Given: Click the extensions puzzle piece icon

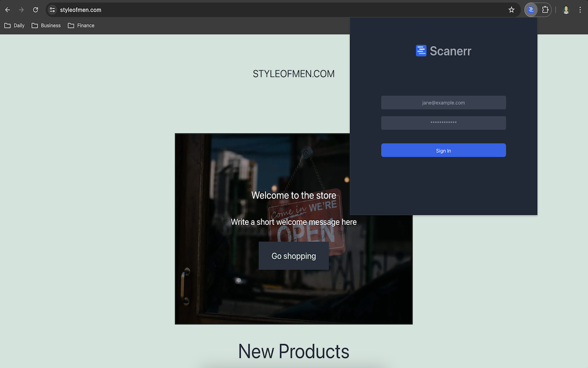Looking at the screenshot, I should [545, 10].
